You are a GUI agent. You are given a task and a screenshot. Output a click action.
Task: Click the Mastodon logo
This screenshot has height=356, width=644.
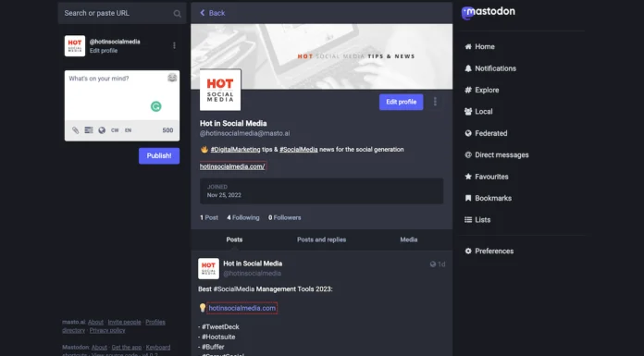(488, 12)
